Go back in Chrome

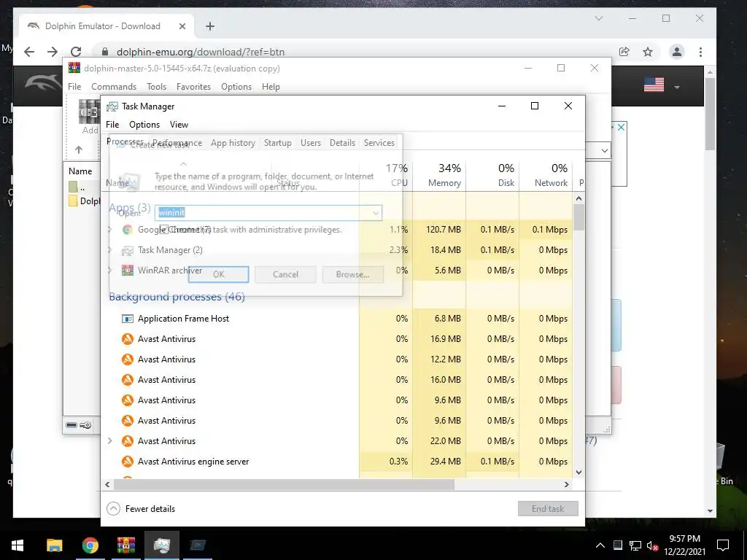coord(29,52)
